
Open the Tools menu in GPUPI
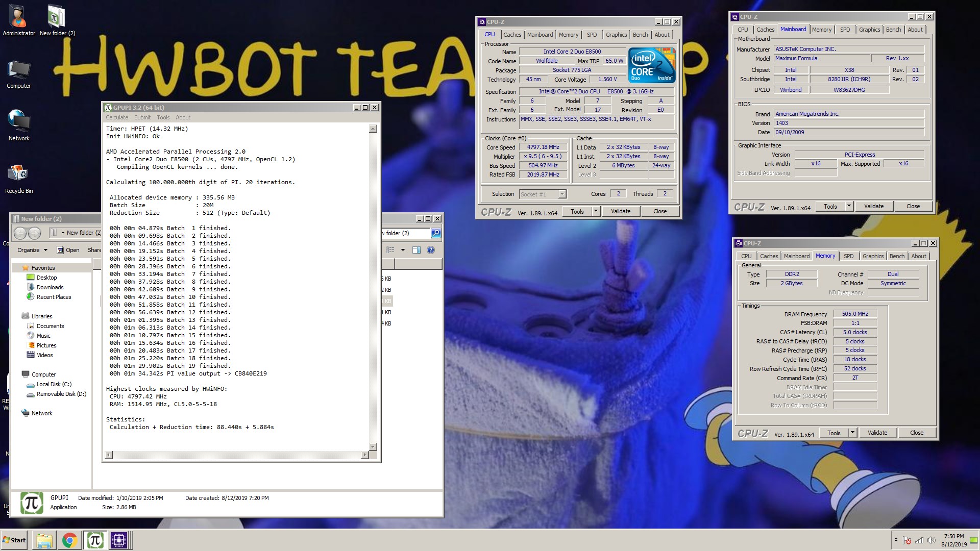163,117
